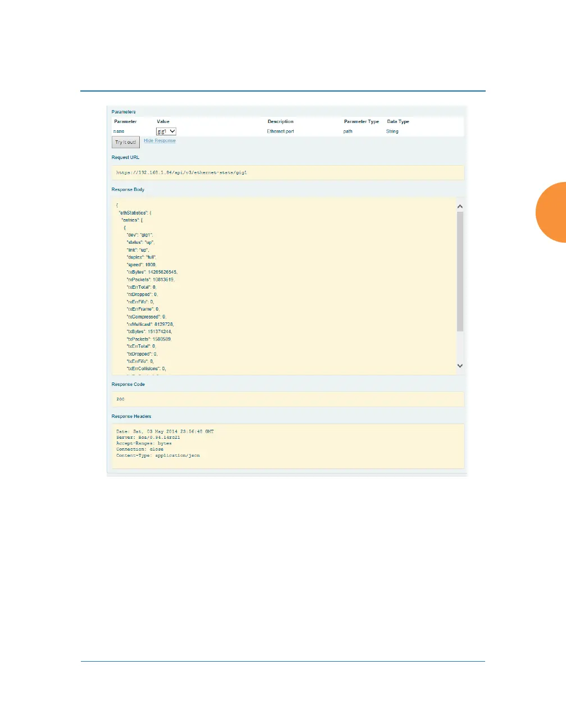Image resolution: width=566 pixels, height=728 pixels.
Task: Click the Response Headers heading
Action: [131, 417]
